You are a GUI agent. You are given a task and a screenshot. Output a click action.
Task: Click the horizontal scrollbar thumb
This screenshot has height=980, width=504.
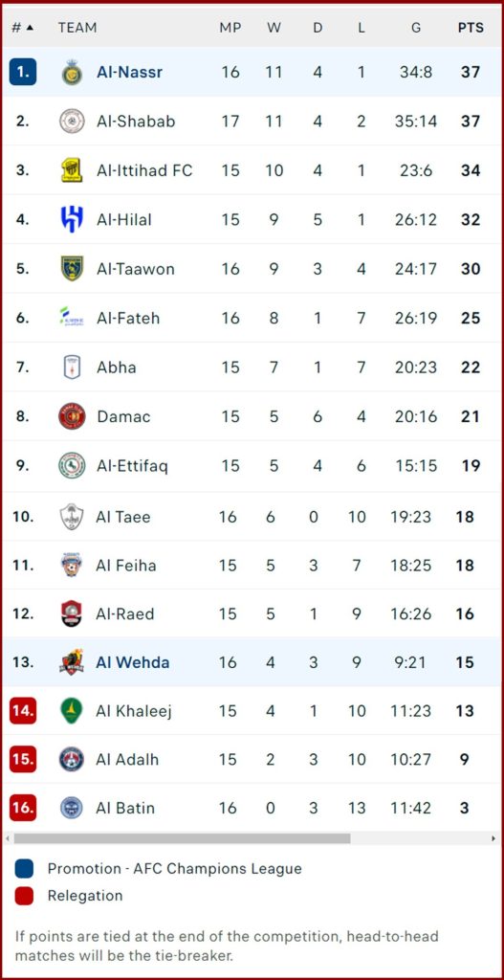point(182,838)
